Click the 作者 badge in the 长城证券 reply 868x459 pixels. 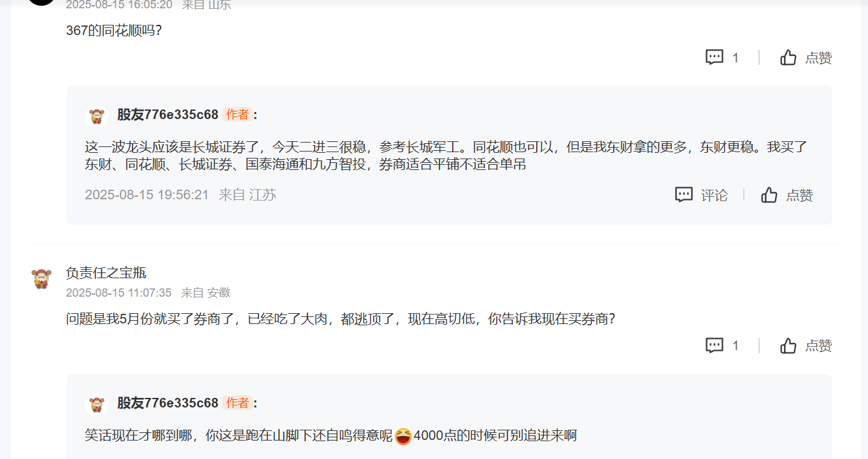tap(238, 115)
